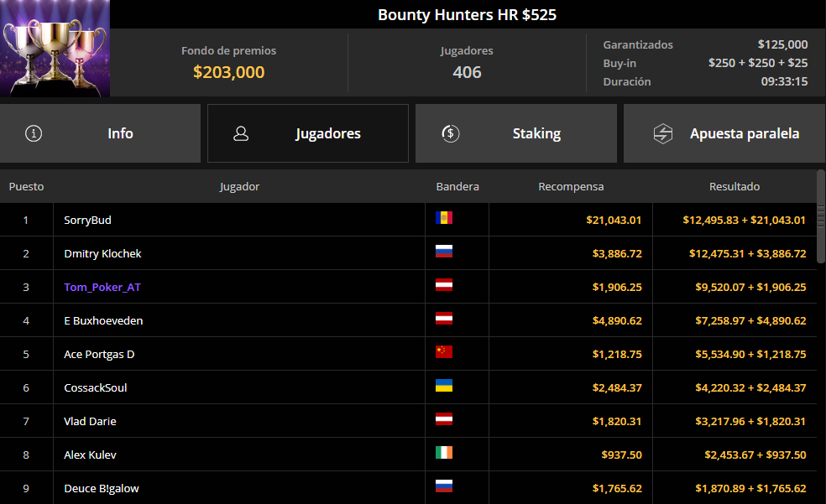The width and height of the screenshot is (826, 504).
Task: Open the Staking tab
Action: click(x=516, y=133)
